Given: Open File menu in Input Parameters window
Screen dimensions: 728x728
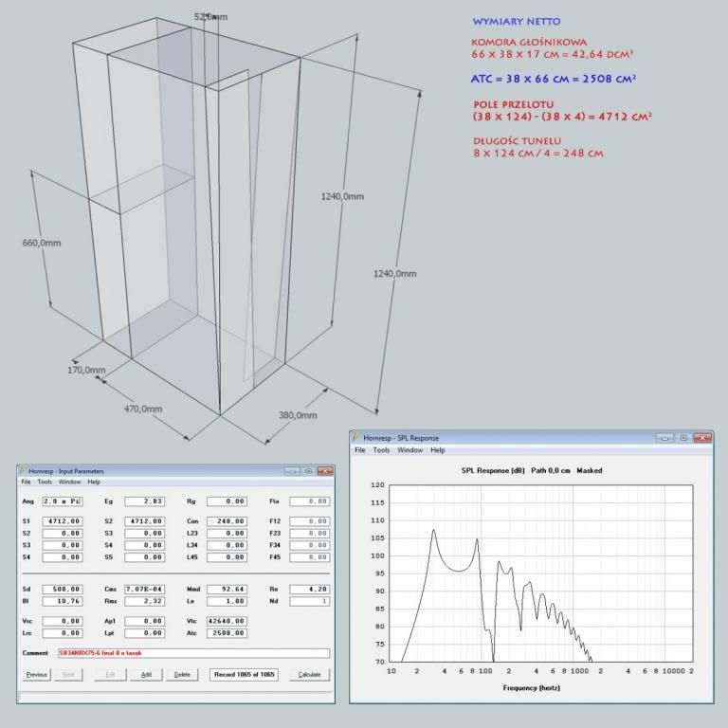Looking at the screenshot, I should click(26, 482).
